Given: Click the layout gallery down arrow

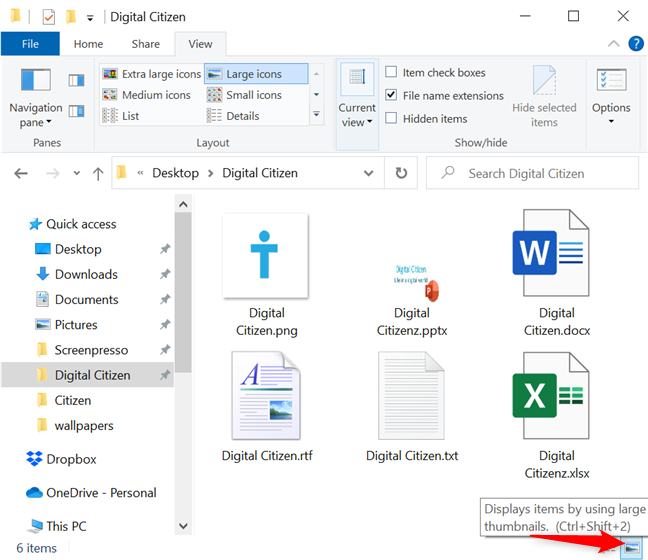Looking at the screenshot, I should point(316,95).
